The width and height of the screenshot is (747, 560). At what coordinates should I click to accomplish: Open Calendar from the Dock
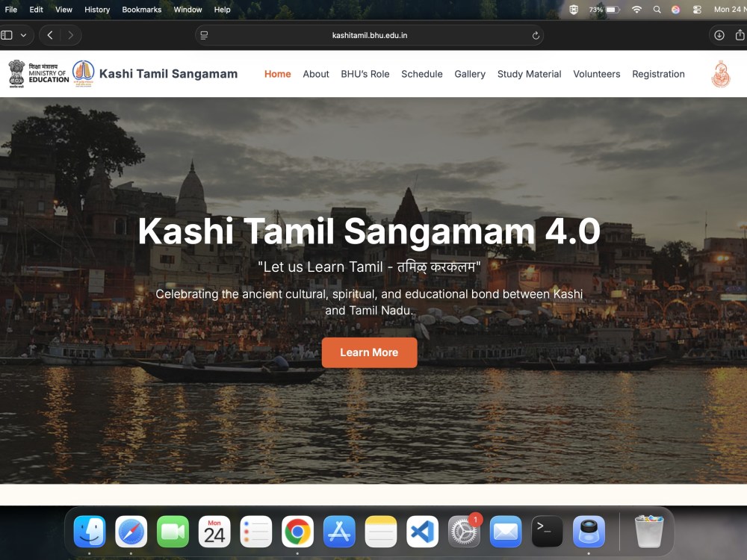click(214, 532)
